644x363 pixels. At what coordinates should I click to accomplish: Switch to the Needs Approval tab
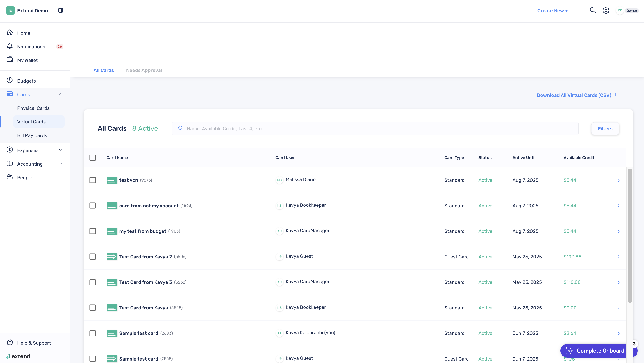click(x=144, y=71)
